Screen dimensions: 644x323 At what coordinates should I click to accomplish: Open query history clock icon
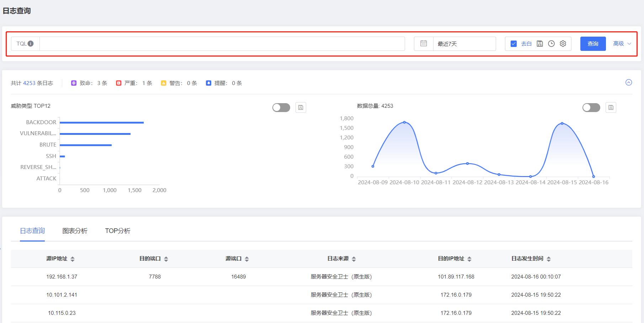tap(551, 43)
